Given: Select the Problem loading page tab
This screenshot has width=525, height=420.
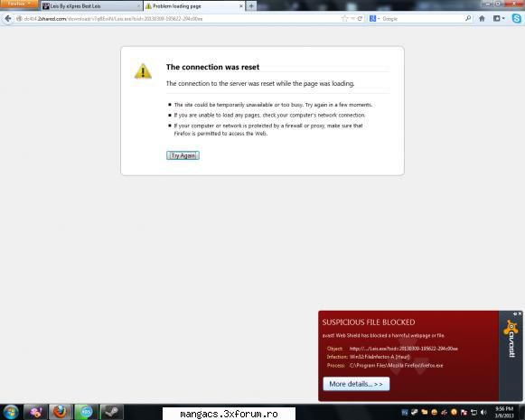Looking at the screenshot, I should (194, 6).
